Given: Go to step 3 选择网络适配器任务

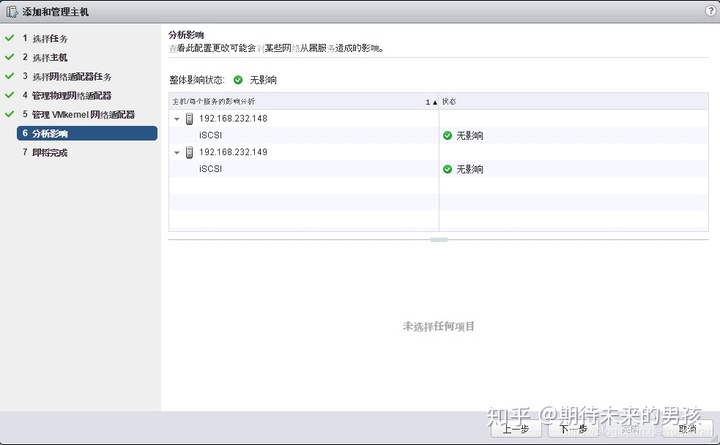Looking at the screenshot, I should [x=67, y=76].
